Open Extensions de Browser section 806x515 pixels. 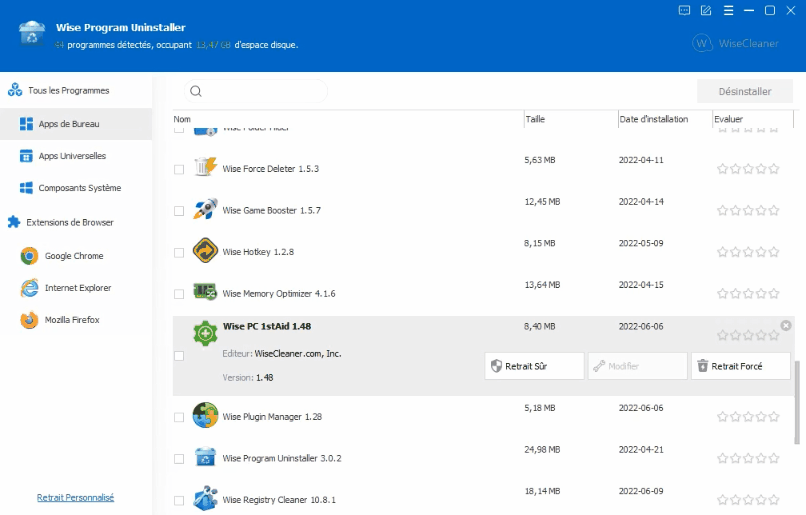(x=76, y=222)
